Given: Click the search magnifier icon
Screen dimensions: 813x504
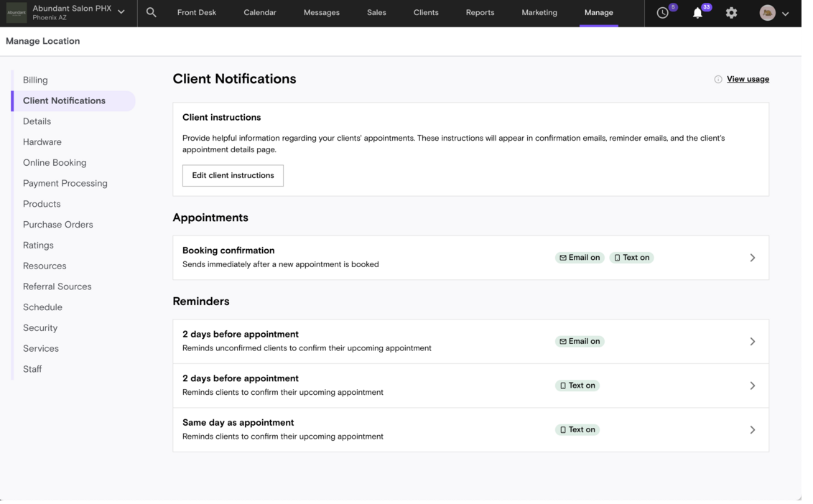Looking at the screenshot, I should (151, 13).
